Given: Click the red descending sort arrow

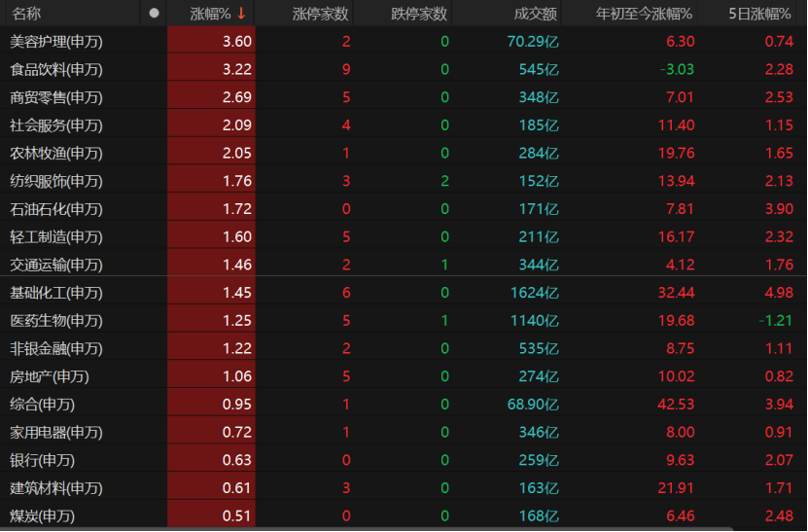Looking at the screenshot, I should click(x=241, y=14).
